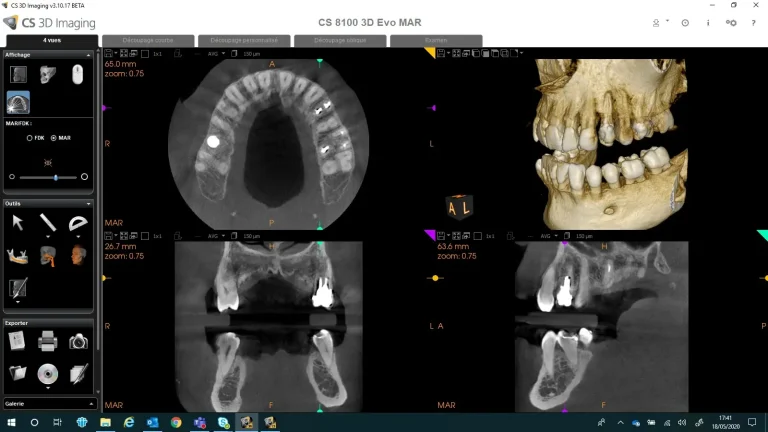Toggle the lock icon in axial view toolbar
Viewport: 768px width, 432px height.
tap(177, 53)
